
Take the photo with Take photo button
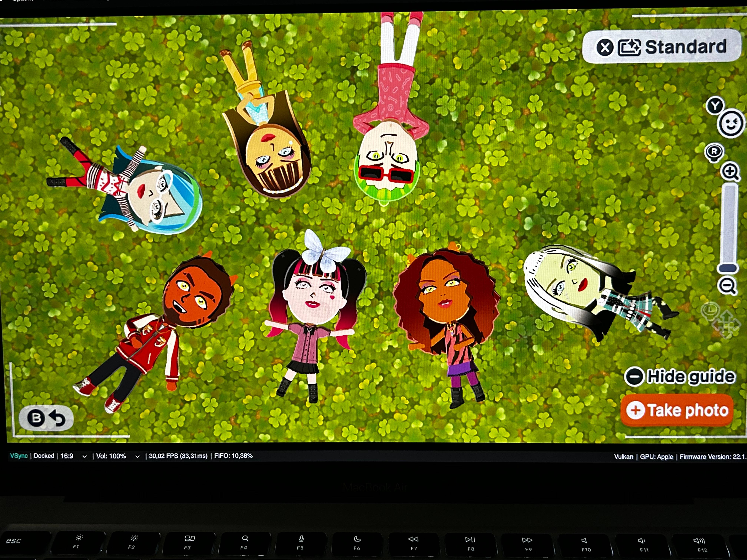tap(677, 411)
